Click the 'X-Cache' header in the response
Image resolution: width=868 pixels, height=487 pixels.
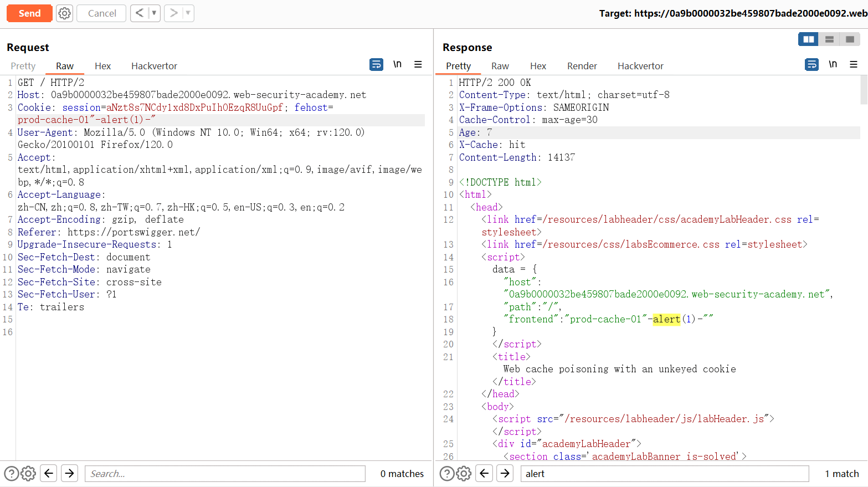click(x=479, y=145)
